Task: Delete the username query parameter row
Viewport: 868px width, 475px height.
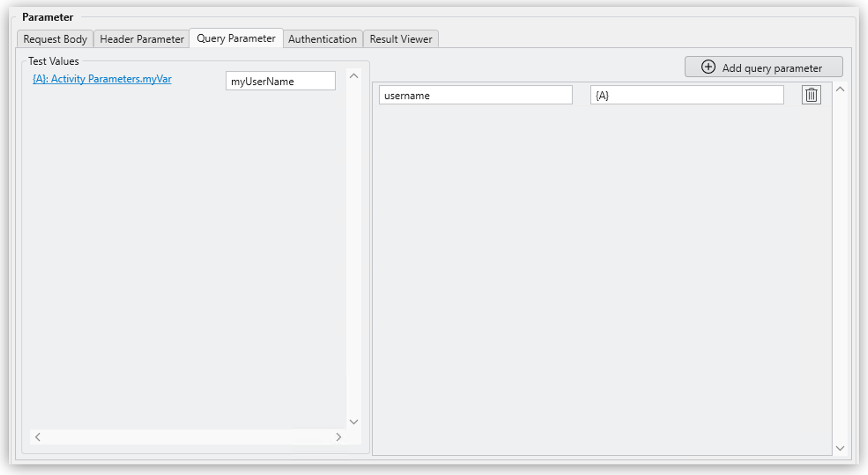Action: [x=811, y=95]
